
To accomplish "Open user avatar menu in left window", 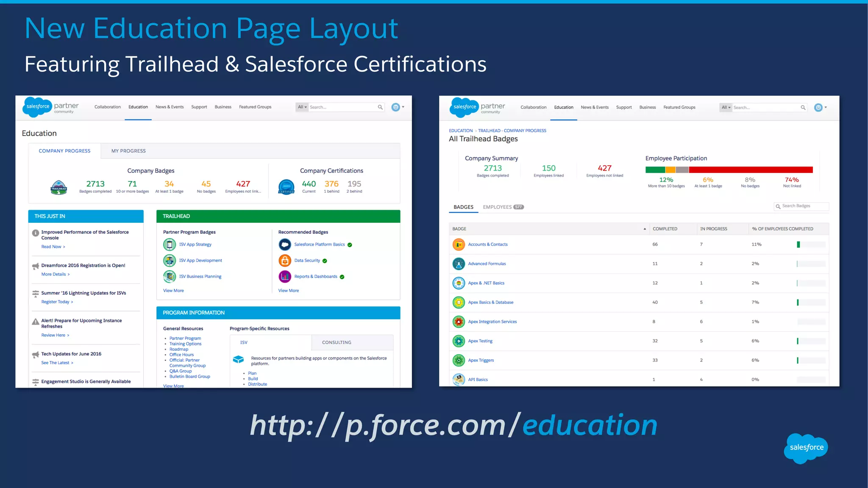I will [398, 107].
